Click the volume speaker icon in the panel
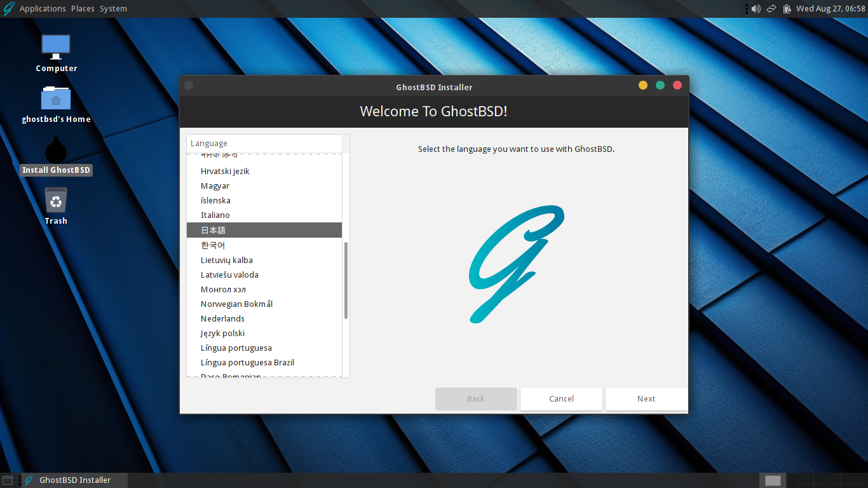 (x=756, y=8)
